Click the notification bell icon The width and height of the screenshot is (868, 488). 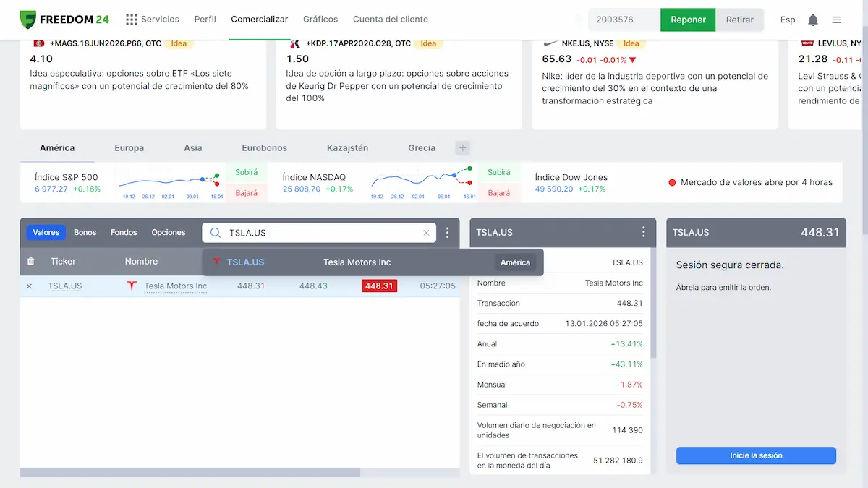(813, 20)
